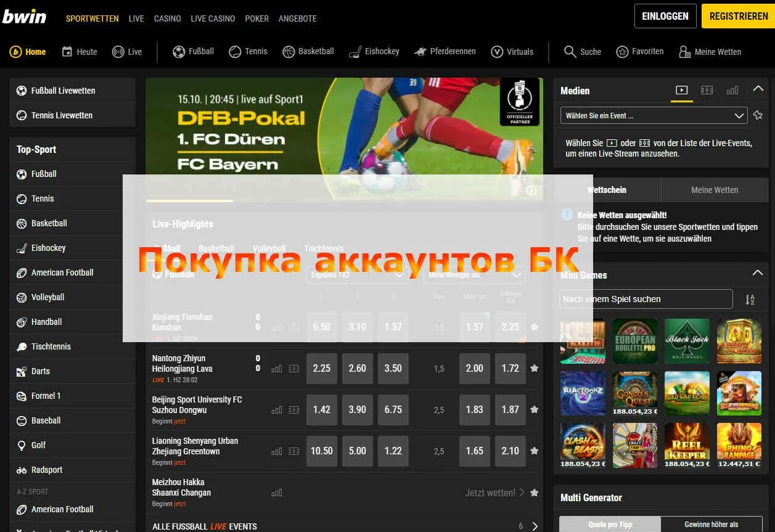Viewport: 775px width, 532px height.
Task: Open stats icon for Meizhou Hakka match
Action: (x=277, y=493)
